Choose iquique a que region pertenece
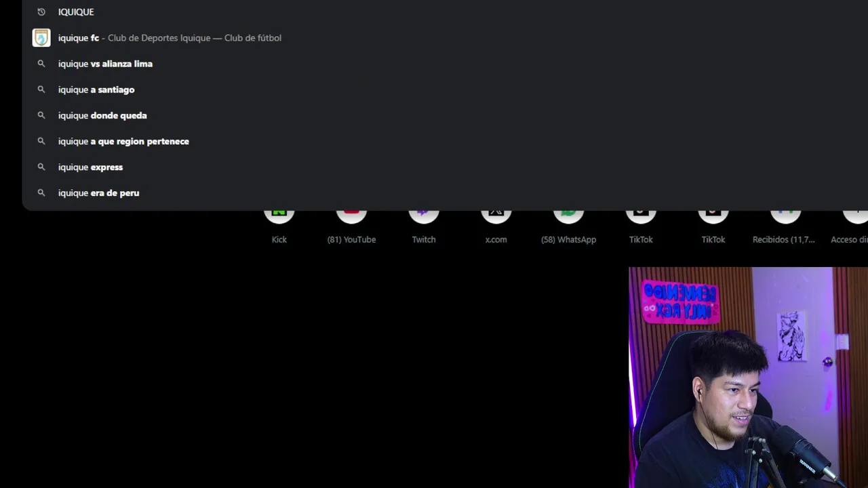This screenshot has width=868, height=488. [x=445, y=141]
